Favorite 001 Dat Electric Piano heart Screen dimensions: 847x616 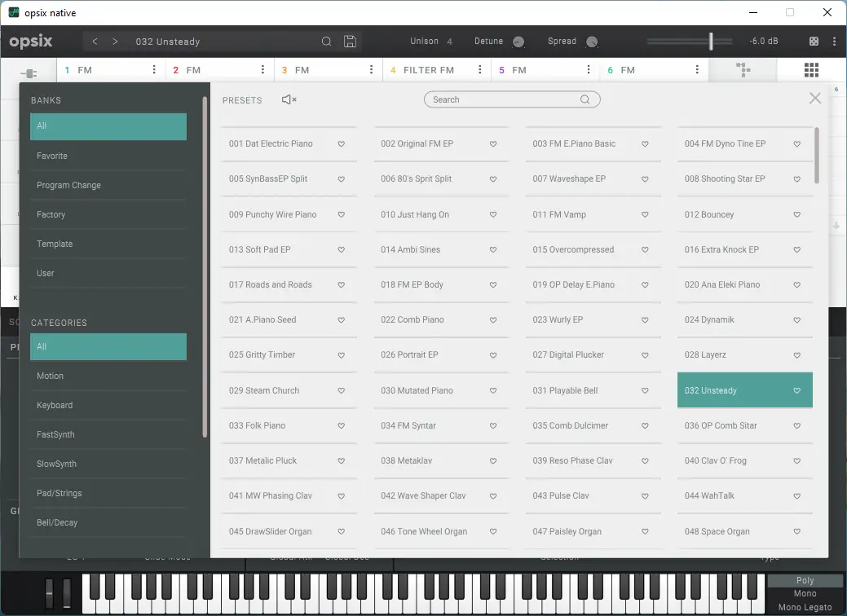click(x=342, y=144)
